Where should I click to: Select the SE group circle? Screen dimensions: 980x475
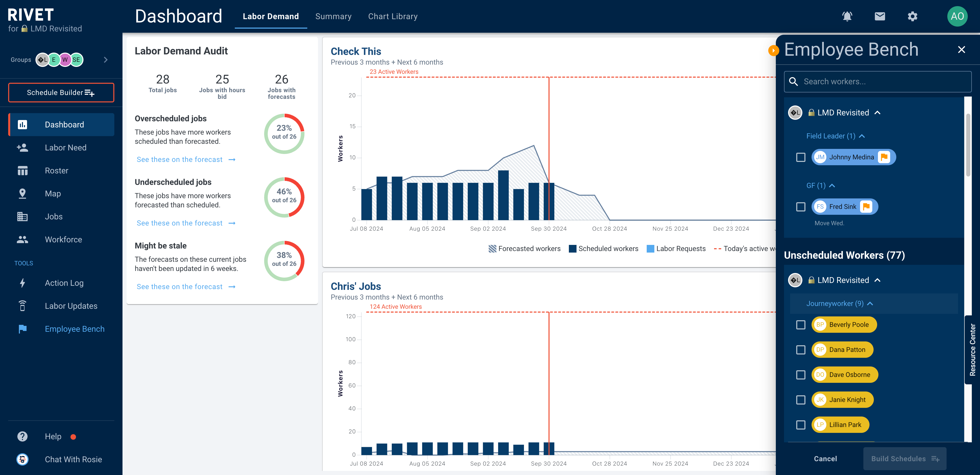coord(76,60)
